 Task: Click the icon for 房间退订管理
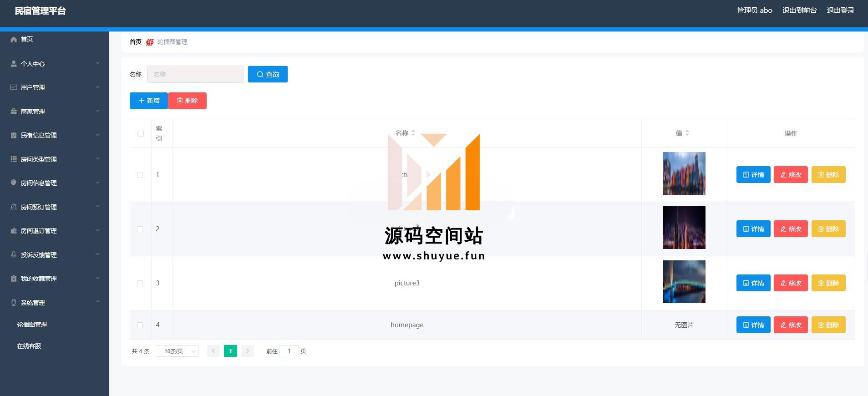point(14,231)
